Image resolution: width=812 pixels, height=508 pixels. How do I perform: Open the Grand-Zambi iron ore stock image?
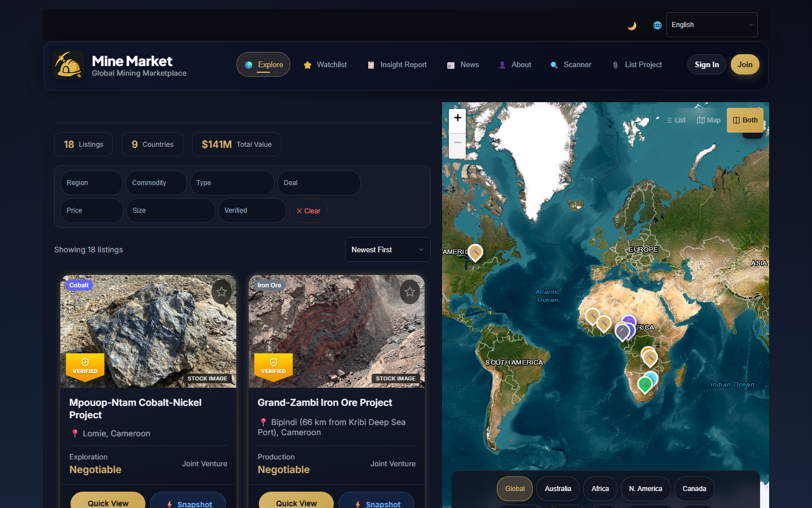click(x=337, y=331)
